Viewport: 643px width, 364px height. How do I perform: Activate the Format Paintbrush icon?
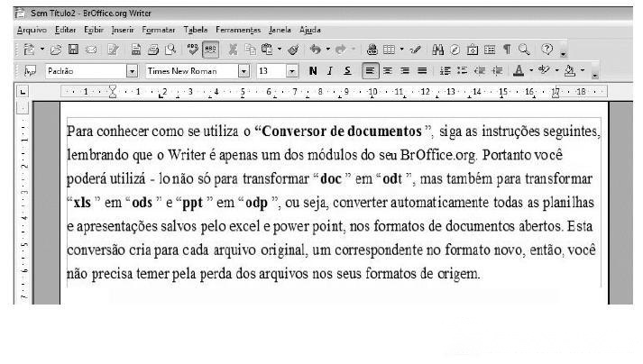click(x=293, y=50)
